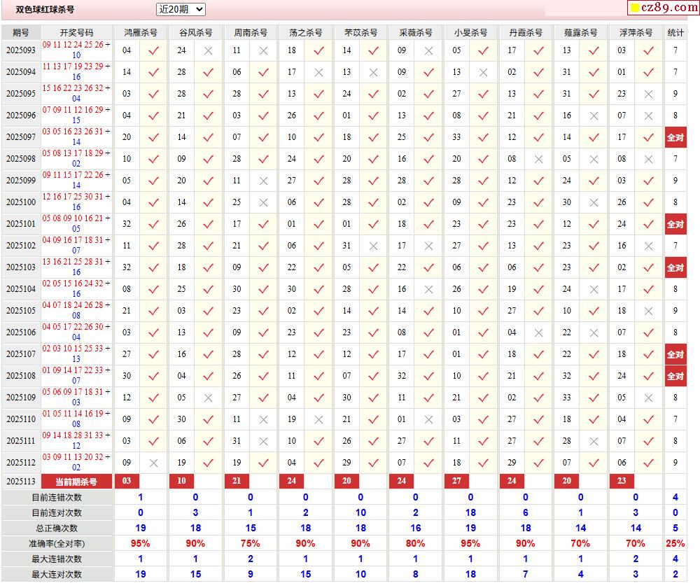Click the 浮萍杀号 column header

click(636, 33)
